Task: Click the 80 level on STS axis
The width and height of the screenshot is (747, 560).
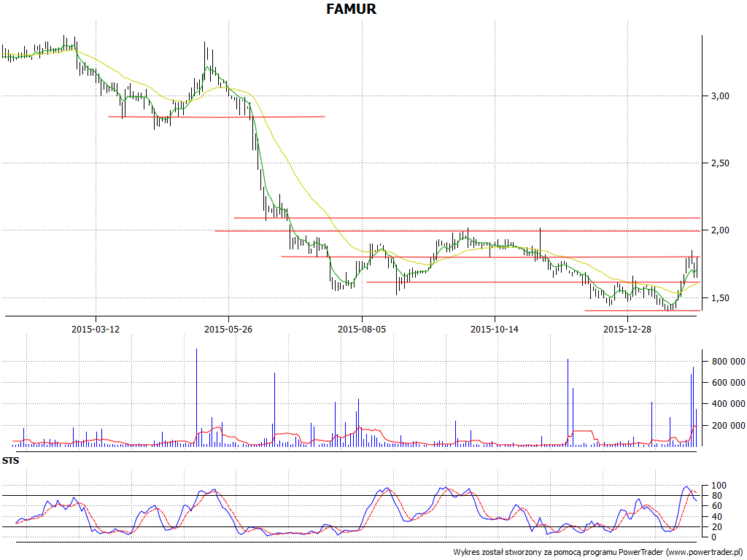Action: [719, 496]
